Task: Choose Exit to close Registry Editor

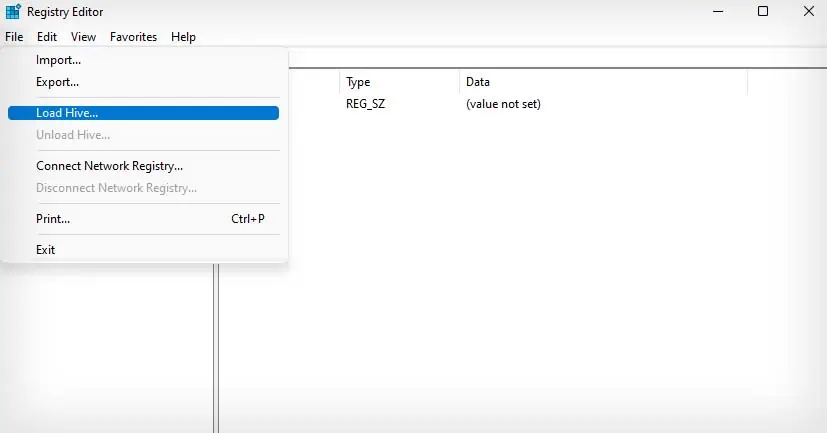Action: pos(143,250)
